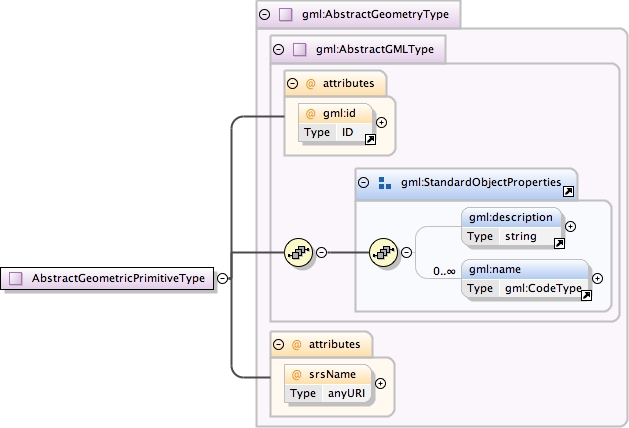Click the @ icon next to srsName
The width and height of the screenshot is (629, 428).
pos(296,374)
